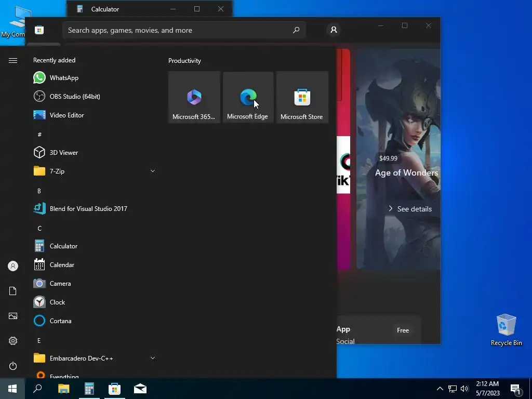Click the Windows Start button

[12, 389]
